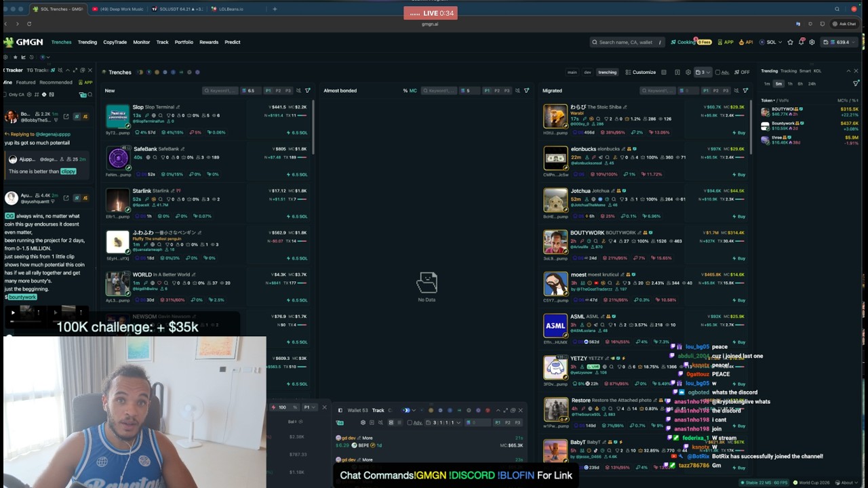Click Buy on elonbucks row
The image size is (868, 488).
pos(739,174)
